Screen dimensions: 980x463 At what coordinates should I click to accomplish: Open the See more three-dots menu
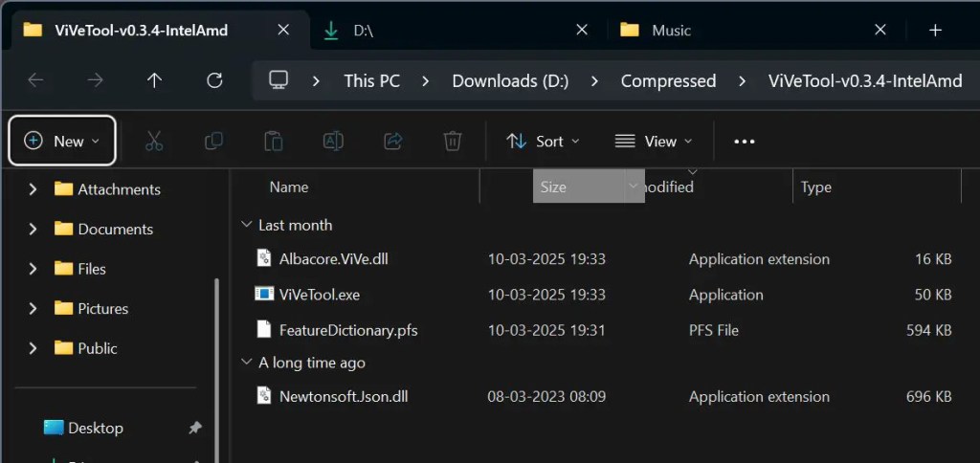745,142
